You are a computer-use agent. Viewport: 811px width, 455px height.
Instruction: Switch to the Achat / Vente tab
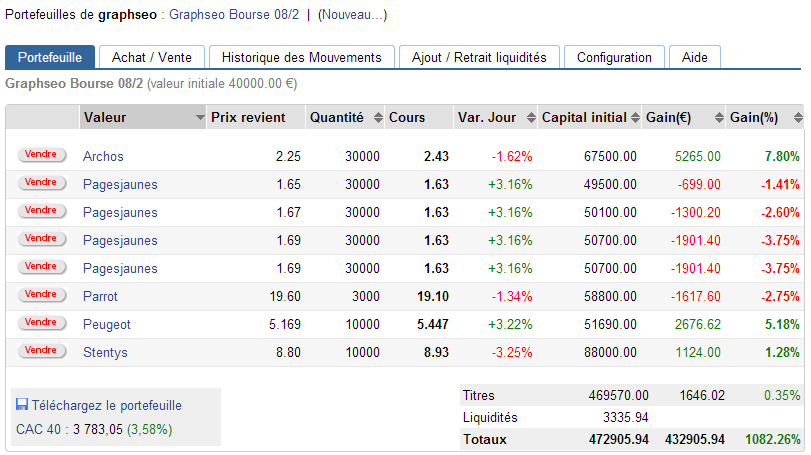click(152, 57)
